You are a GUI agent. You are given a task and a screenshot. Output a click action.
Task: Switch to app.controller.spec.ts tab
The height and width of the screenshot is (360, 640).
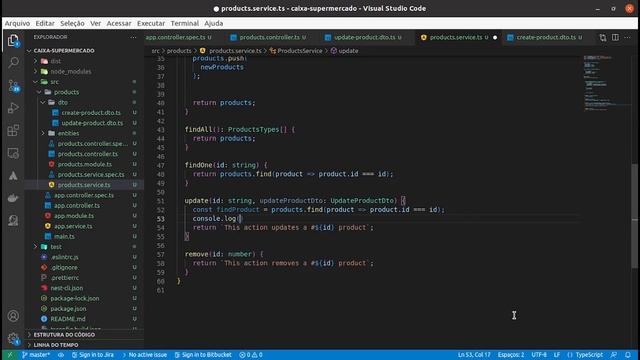(179, 37)
